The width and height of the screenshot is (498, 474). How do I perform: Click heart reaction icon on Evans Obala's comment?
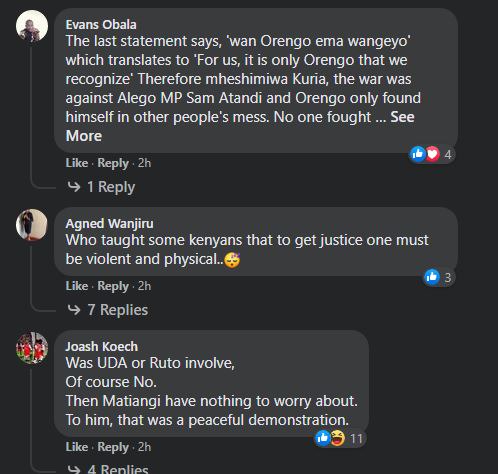[432, 154]
